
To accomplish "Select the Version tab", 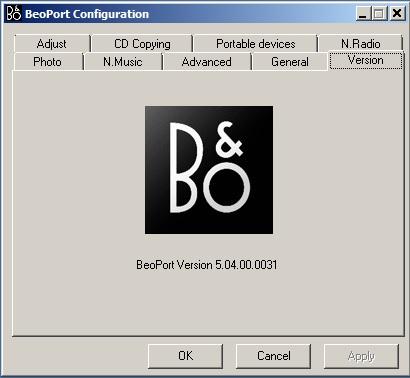I will (366, 60).
